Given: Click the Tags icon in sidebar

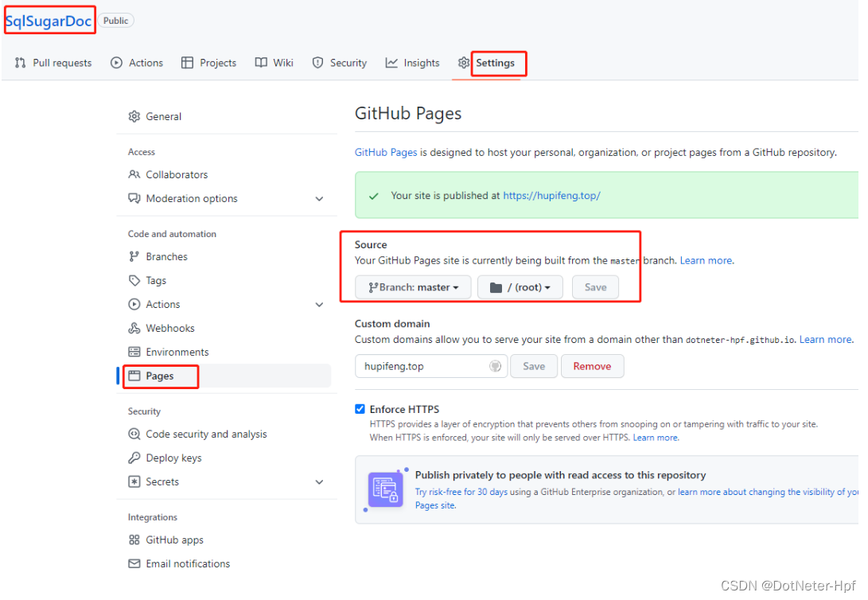Looking at the screenshot, I should (134, 280).
